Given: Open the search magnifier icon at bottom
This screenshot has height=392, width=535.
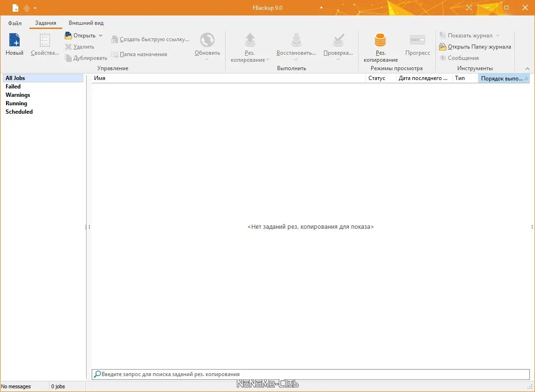Looking at the screenshot, I should click(x=97, y=374).
